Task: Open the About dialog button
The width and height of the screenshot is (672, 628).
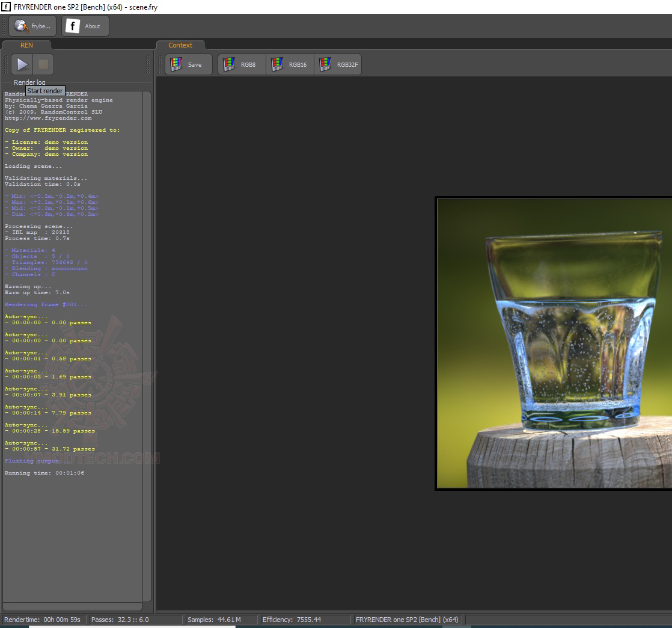Action: coord(85,26)
